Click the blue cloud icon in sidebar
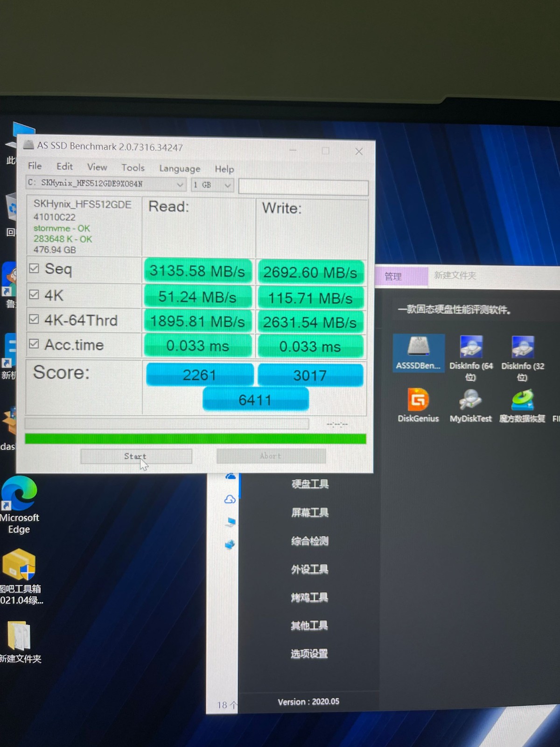 pyautogui.click(x=231, y=477)
